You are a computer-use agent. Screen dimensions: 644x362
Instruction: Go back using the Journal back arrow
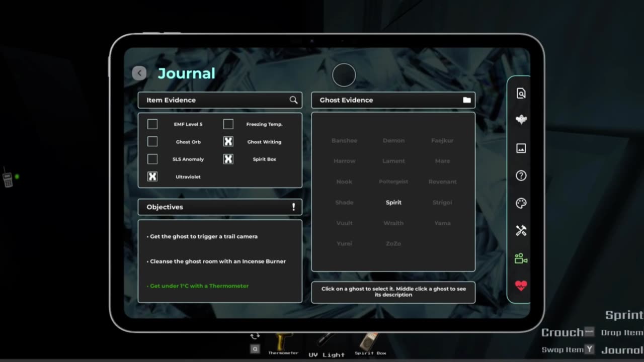tap(139, 73)
